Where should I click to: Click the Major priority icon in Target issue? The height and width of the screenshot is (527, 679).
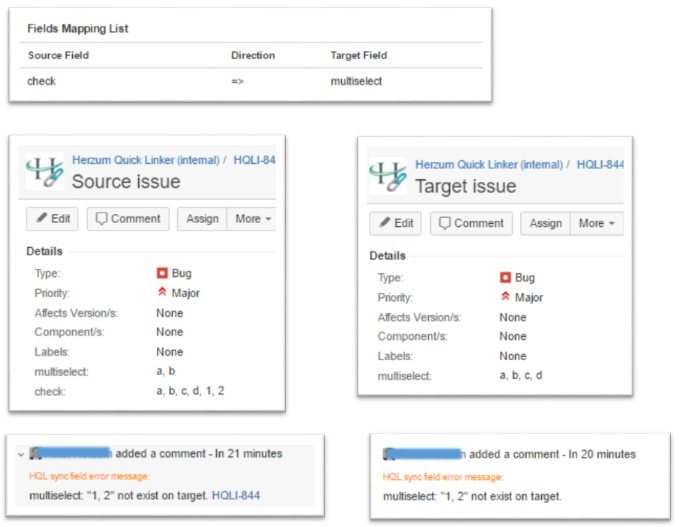coord(505,297)
